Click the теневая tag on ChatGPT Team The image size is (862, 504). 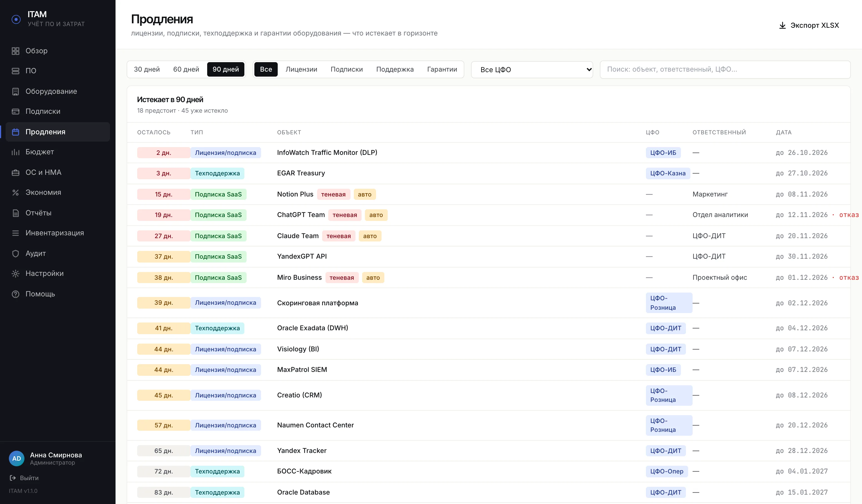coord(344,215)
